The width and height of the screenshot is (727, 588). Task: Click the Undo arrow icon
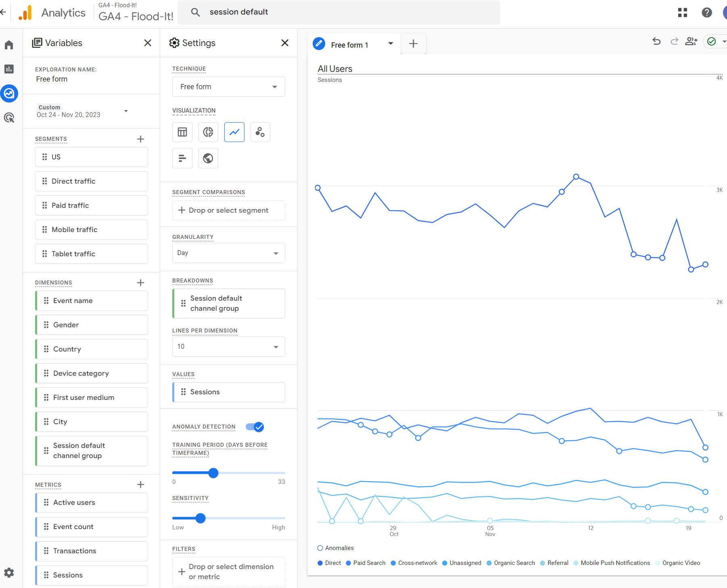click(656, 41)
